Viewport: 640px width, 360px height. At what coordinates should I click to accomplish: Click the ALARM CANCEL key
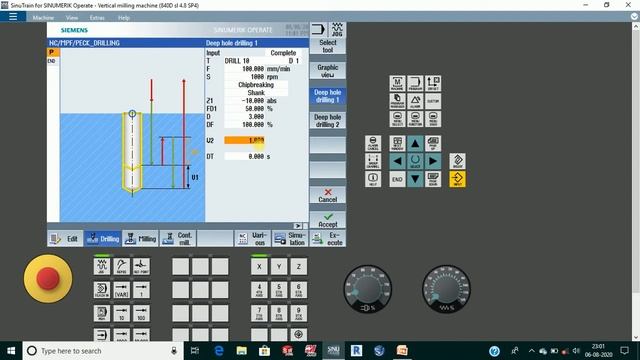pos(373,143)
